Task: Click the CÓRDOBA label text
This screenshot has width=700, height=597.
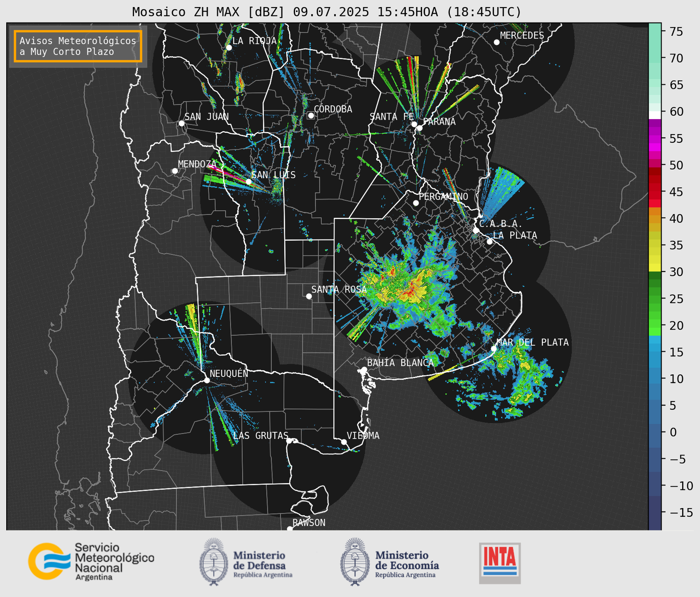Action: coord(333,109)
